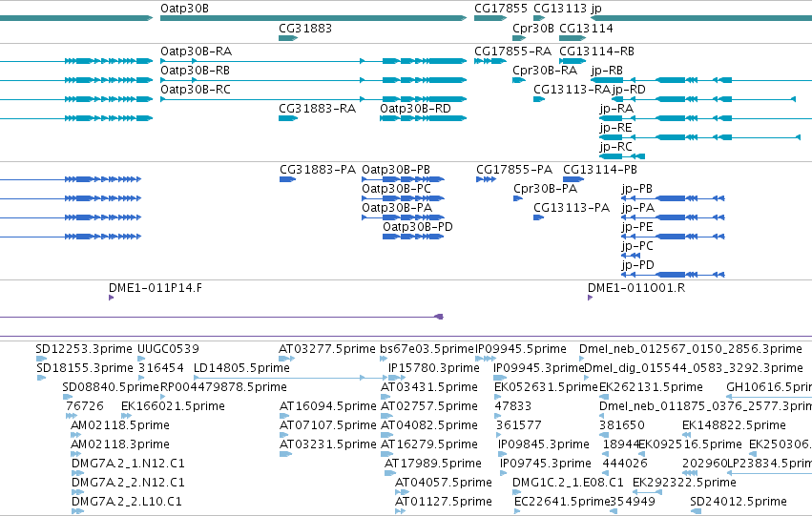Select the Oatp30B gene label
This screenshot has height=516, width=812.
[184, 9]
